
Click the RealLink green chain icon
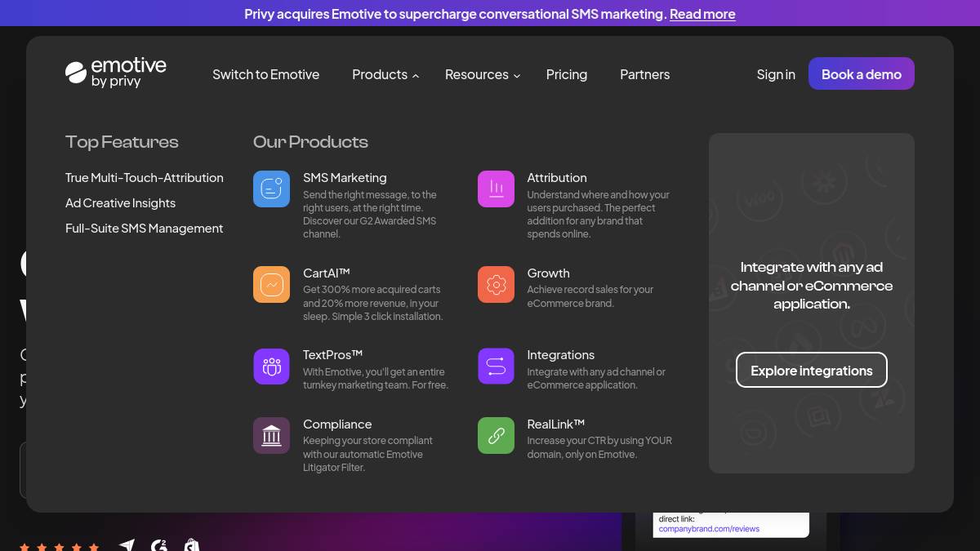[x=496, y=435]
